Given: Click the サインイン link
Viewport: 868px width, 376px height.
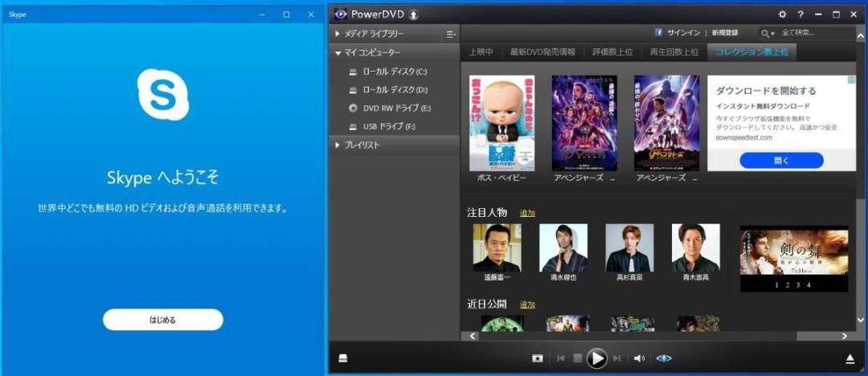Looking at the screenshot, I should 684,33.
